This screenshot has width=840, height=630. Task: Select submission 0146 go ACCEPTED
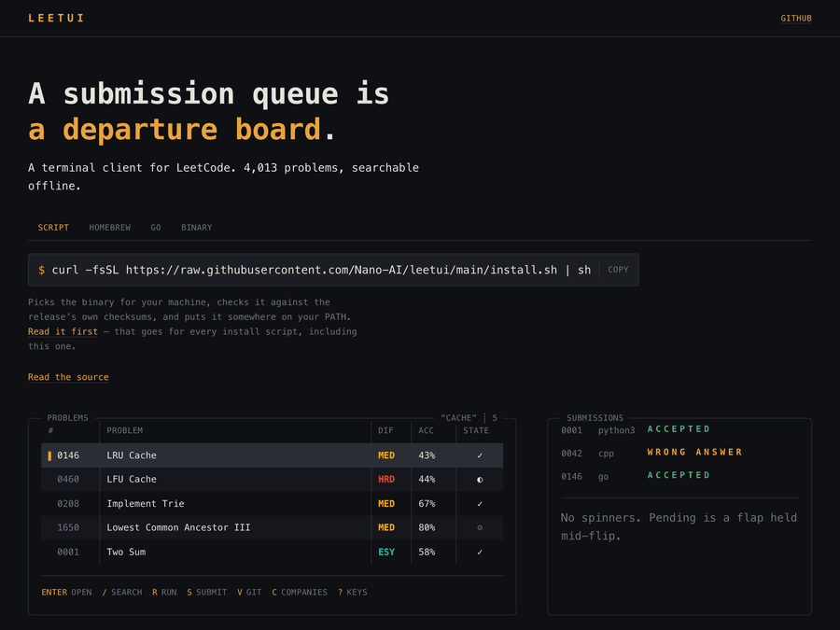[x=636, y=476]
